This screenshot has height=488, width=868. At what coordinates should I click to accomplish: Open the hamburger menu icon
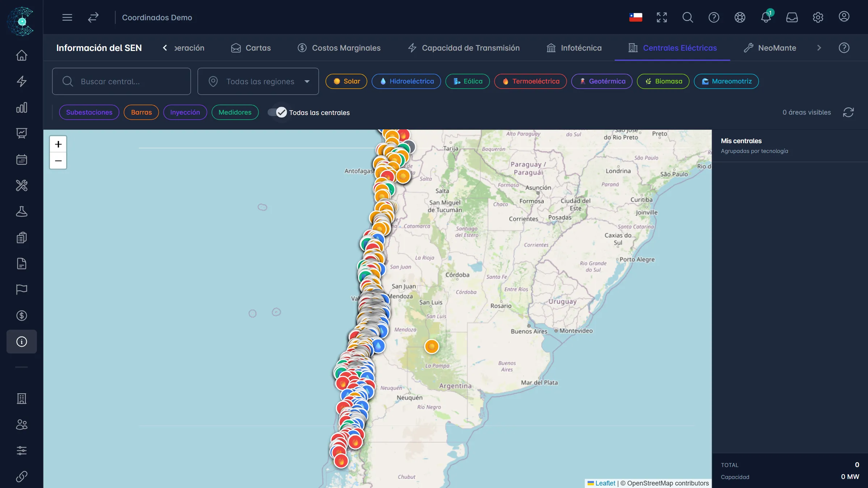67,17
